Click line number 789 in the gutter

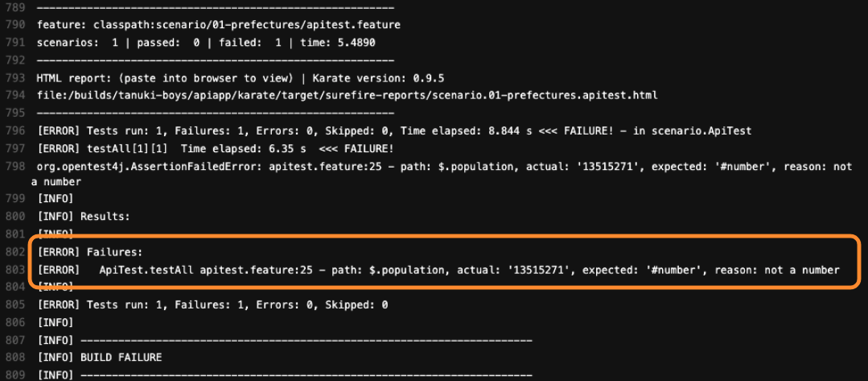pyautogui.click(x=14, y=8)
